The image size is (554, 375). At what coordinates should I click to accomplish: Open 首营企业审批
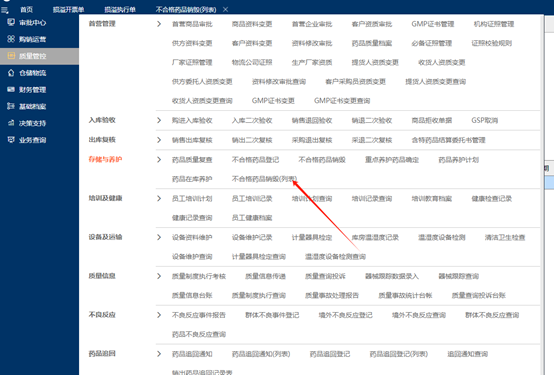tap(312, 24)
